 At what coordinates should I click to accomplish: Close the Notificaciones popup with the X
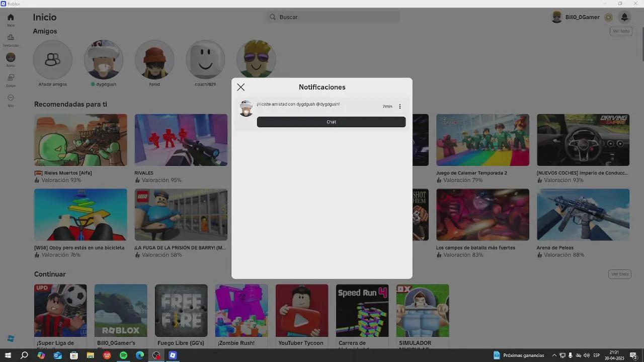(241, 87)
